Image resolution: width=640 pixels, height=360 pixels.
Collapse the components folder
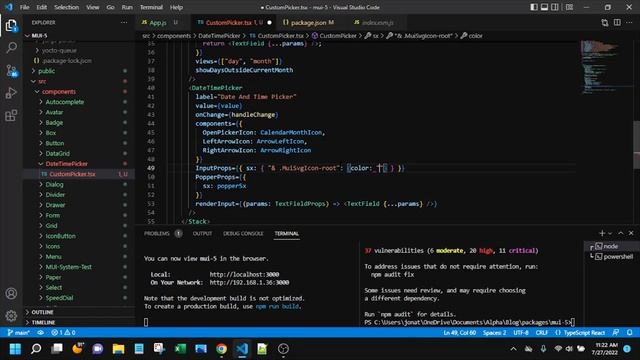[59, 91]
